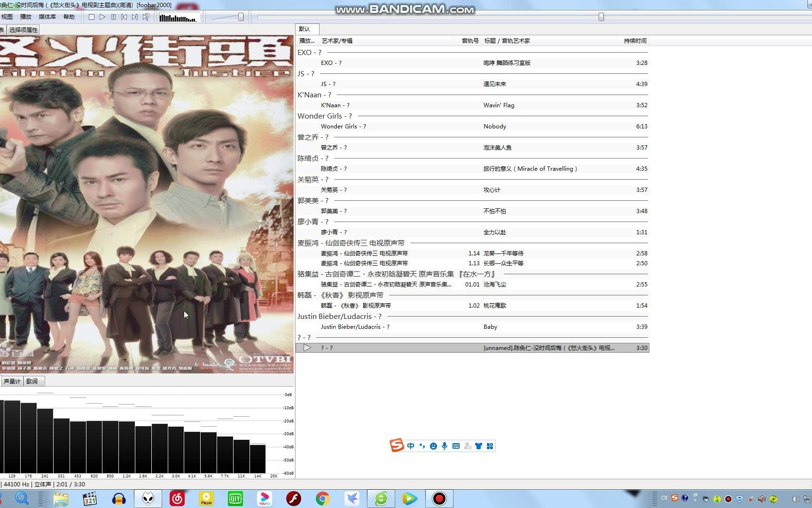Select track 泡沫美人鱼

(x=472, y=148)
